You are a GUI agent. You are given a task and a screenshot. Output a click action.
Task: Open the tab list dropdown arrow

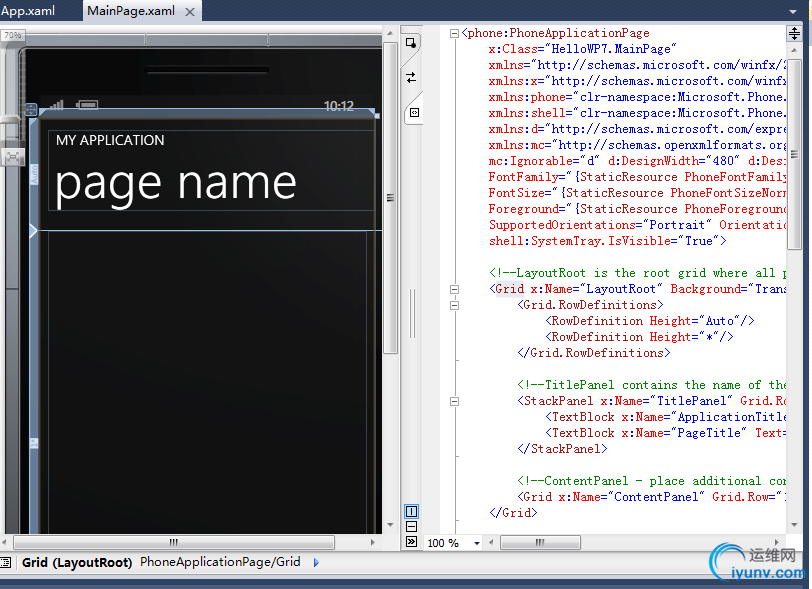click(x=793, y=11)
